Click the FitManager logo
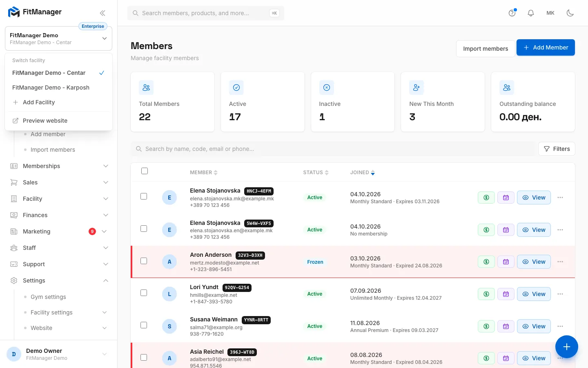The image size is (588, 368). (35, 12)
